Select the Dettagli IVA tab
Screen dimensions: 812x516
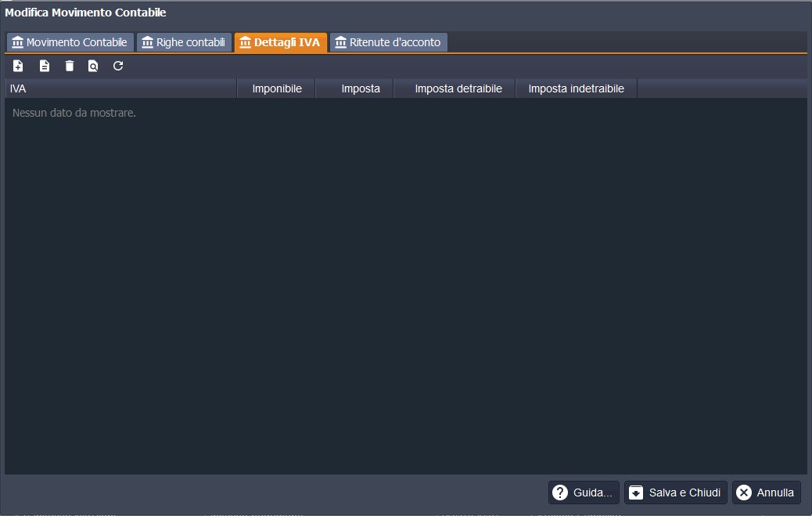(x=280, y=42)
